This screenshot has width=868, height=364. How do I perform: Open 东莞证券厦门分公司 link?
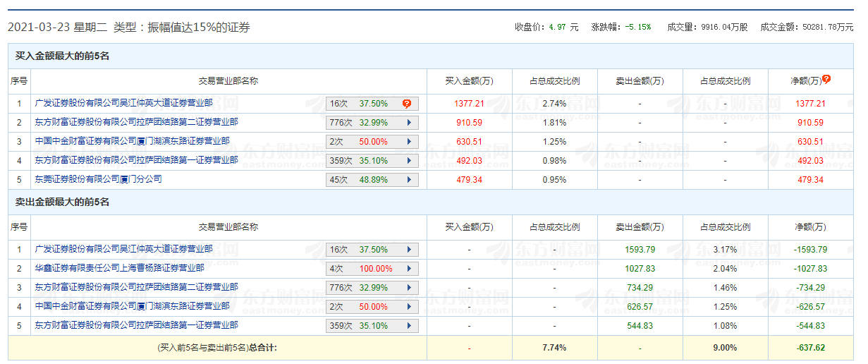[98, 179]
